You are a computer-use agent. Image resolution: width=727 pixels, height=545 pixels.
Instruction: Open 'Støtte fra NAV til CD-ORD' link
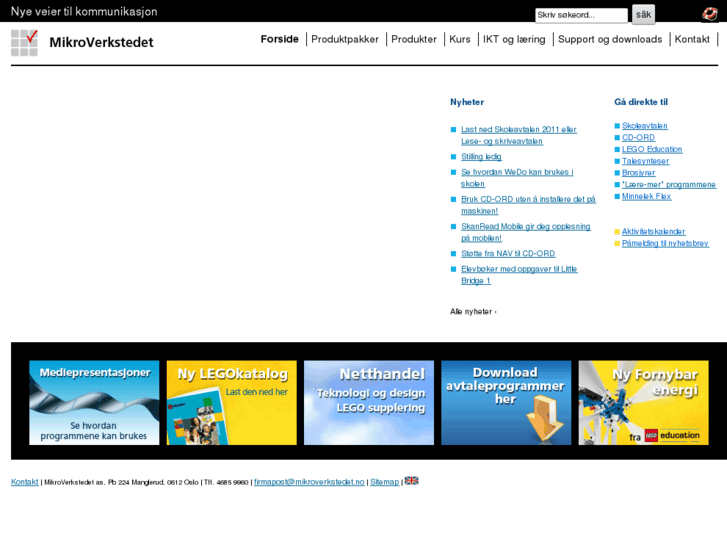coord(508,253)
